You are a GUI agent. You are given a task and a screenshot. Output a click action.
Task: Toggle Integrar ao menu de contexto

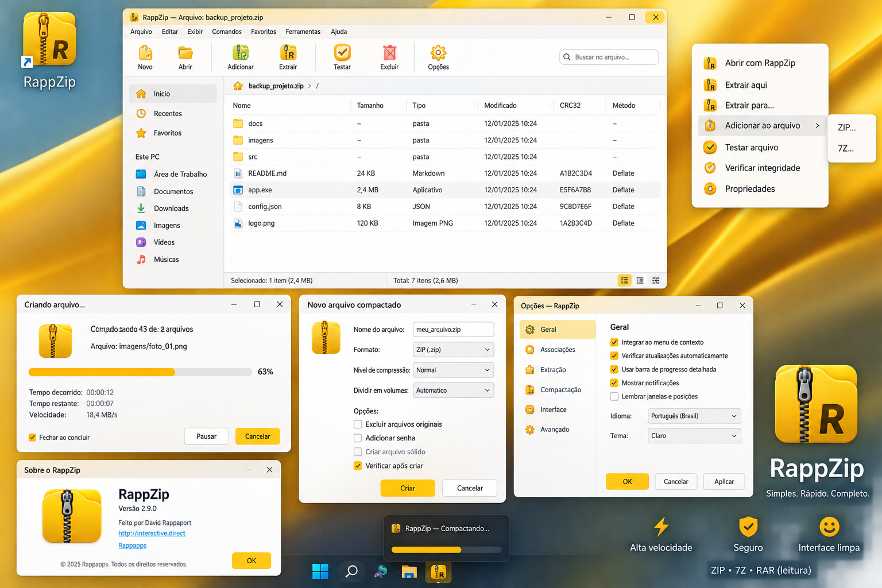point(614,342)
